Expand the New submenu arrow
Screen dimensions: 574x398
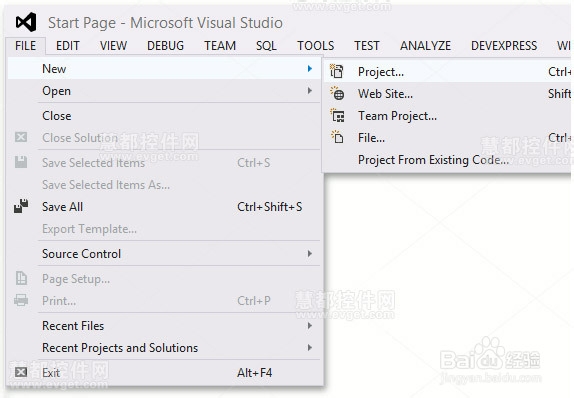(x=310, y=68)
